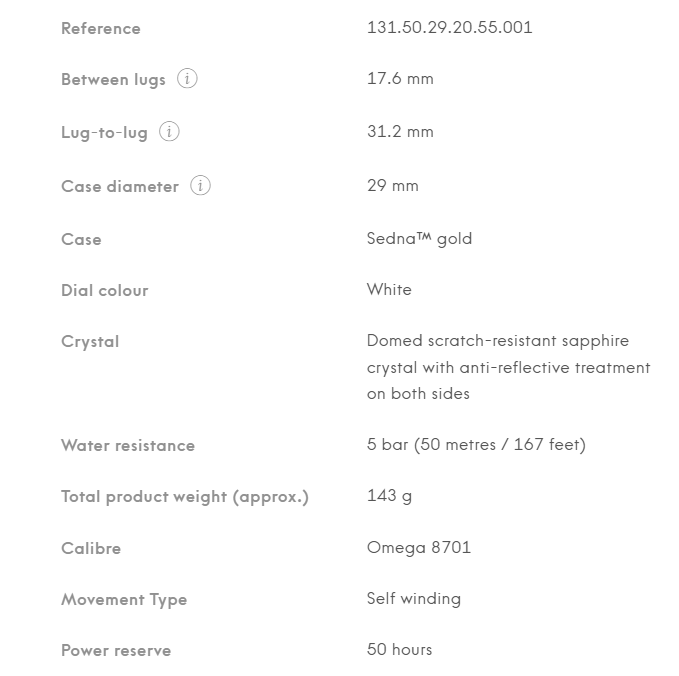The image size is (679, 676).
Task: Click the Crystal label
Action: (90, 342)
